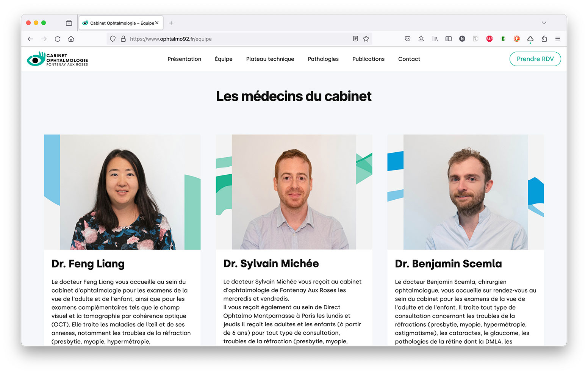This screenshot has height=374, width=588.
Task: Open the Firefox View tab list icon
Action: click(x=69, y=23)
